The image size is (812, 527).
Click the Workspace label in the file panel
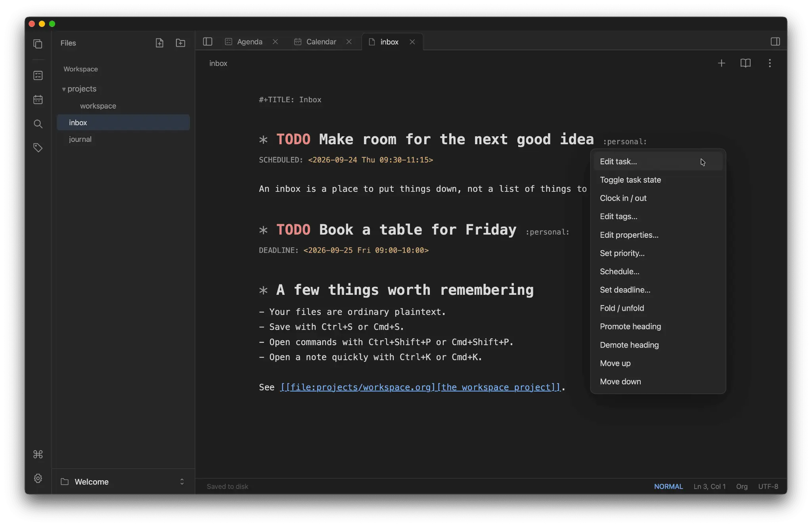click(x=80, y=69)
